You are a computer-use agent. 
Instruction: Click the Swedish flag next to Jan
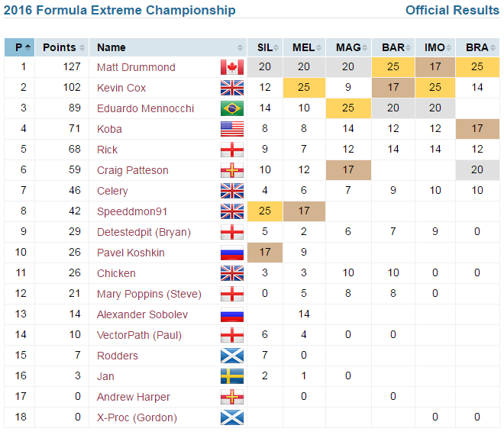(x=231, y=376)
